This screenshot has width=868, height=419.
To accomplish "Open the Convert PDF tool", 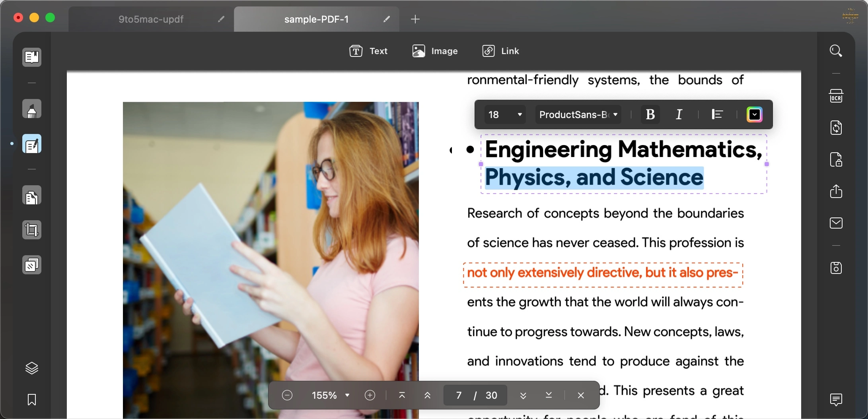I will pos(836,128).
